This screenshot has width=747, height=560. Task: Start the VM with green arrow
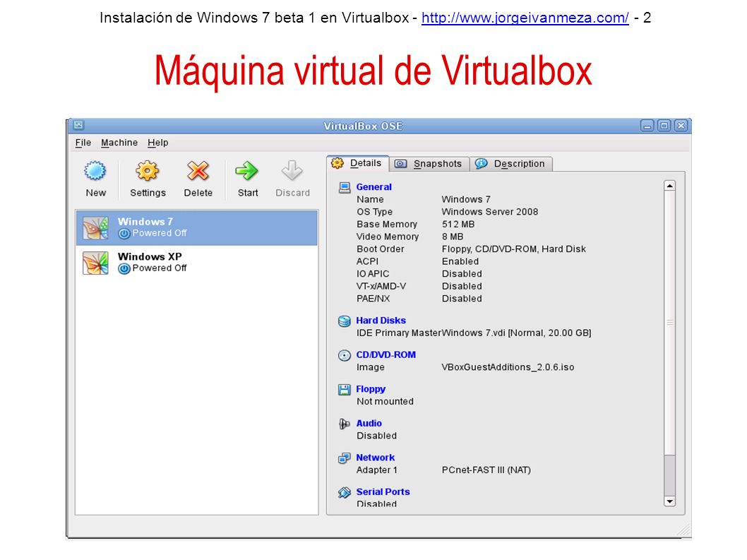point(247,171)
